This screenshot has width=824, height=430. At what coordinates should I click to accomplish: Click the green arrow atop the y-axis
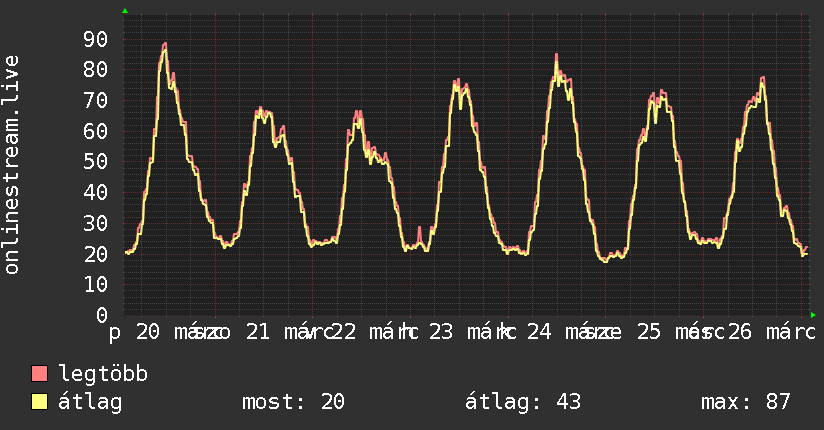pos(125,11)
